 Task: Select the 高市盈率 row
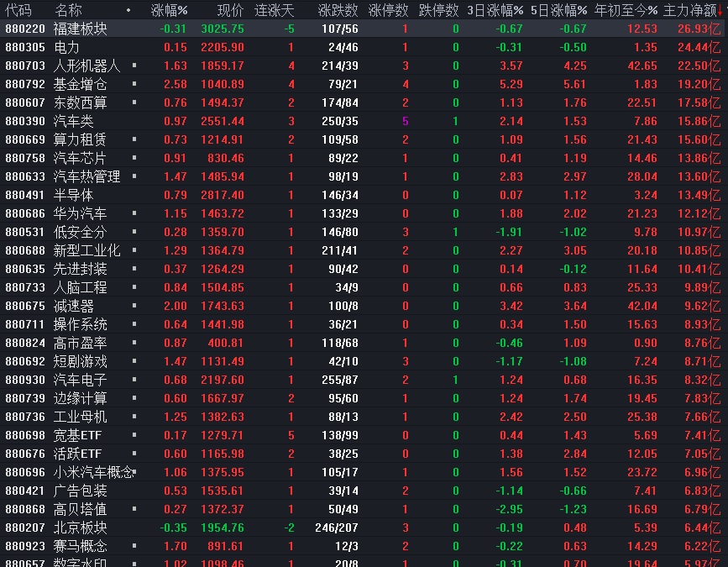[364, 344]
